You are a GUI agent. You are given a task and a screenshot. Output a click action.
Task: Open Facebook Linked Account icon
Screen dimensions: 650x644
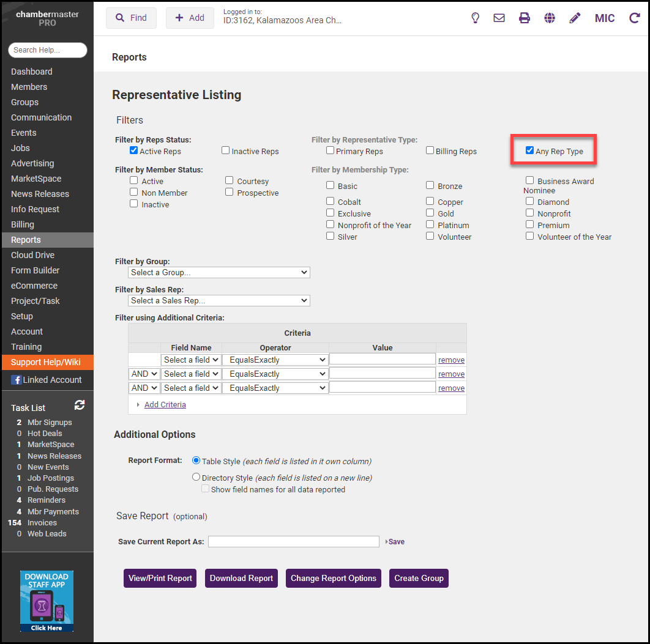click(x=17, y=380)
